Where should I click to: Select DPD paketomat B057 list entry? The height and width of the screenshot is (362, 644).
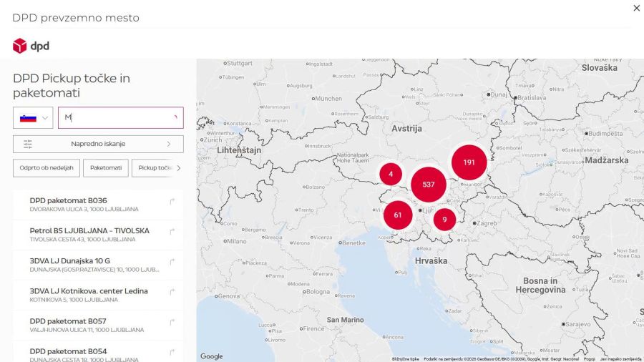coord(98,325)
